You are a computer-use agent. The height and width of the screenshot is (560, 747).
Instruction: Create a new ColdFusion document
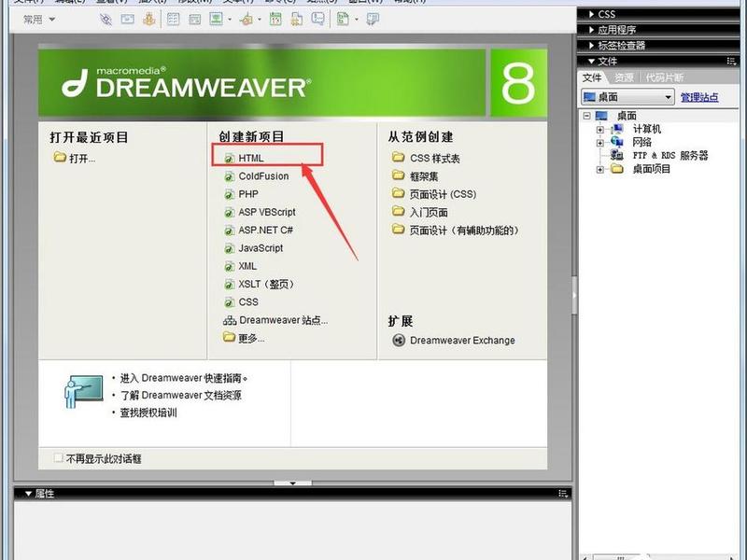click(263, 176)
